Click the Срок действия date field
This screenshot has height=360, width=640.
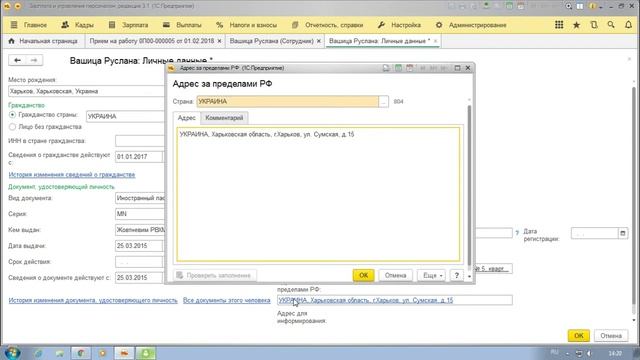click(139, 262)
